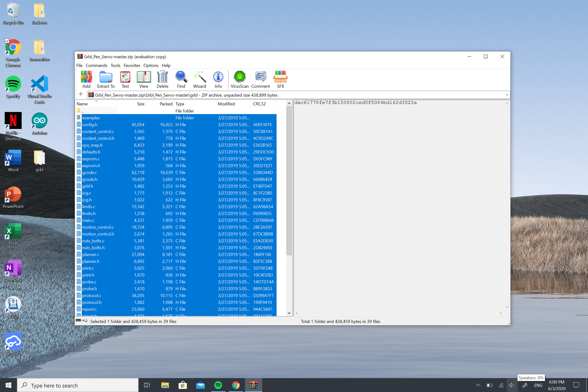Open the Commands menu

97,65
